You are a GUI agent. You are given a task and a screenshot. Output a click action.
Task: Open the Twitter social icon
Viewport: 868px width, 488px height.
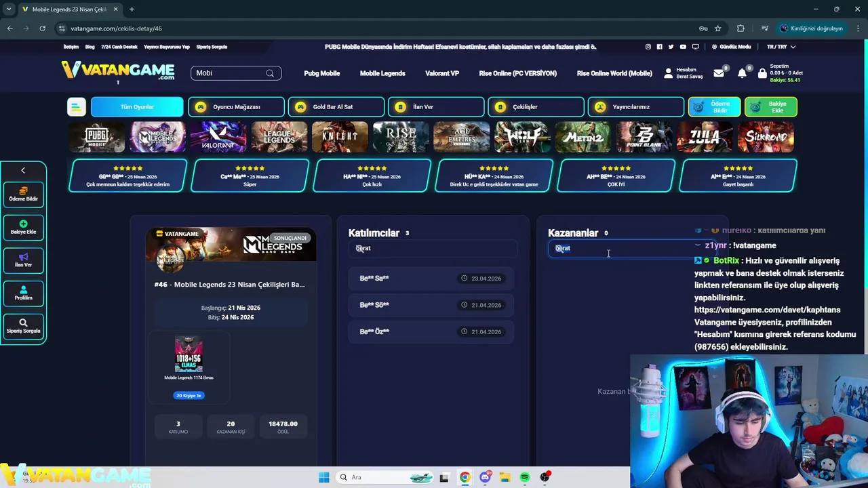(x=671, y=47)
